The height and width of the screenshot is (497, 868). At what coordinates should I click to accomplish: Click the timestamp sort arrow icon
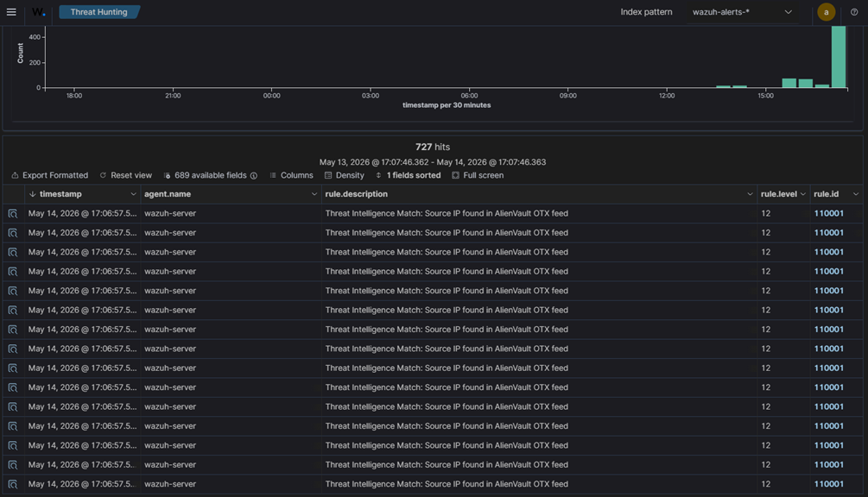[x=33, y=194]
